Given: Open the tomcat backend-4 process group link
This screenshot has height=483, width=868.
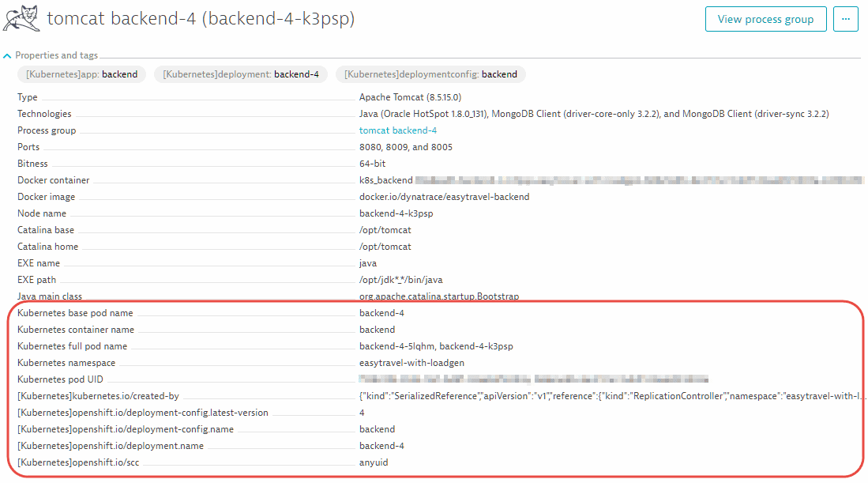Looking at the screenshot, I should tap(398, 130).
